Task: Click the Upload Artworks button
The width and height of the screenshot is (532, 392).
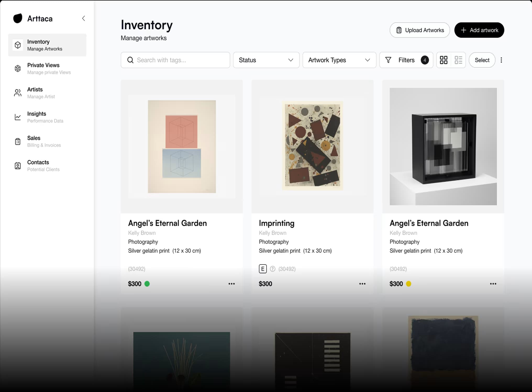Action: (x=419, y=30)
